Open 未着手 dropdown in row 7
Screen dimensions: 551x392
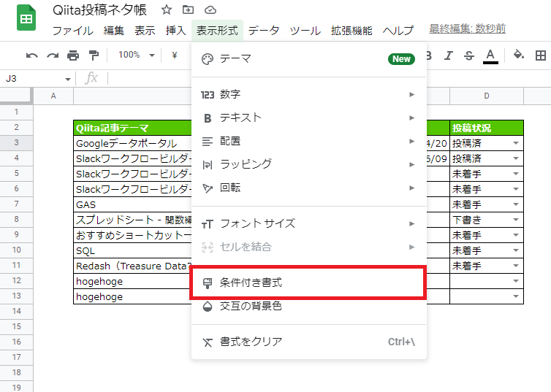(x=516, y=204)
